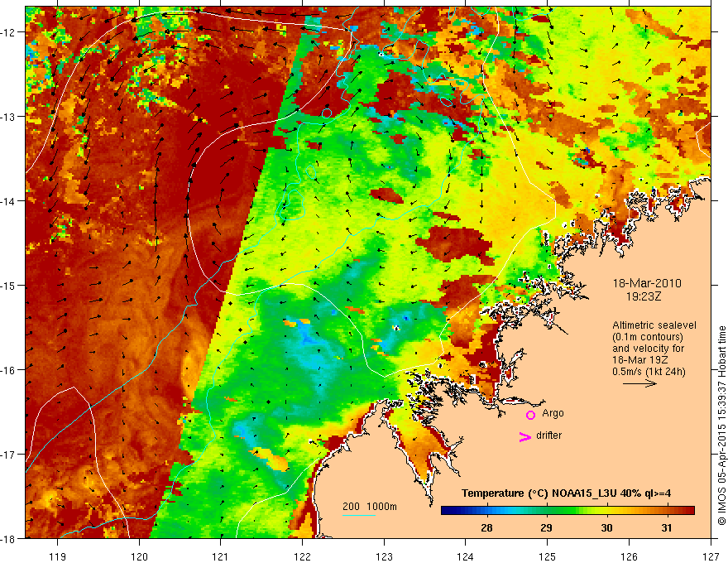Click the 'Argo' legend label
Screen dimensions: 728x563
(553, 413)
